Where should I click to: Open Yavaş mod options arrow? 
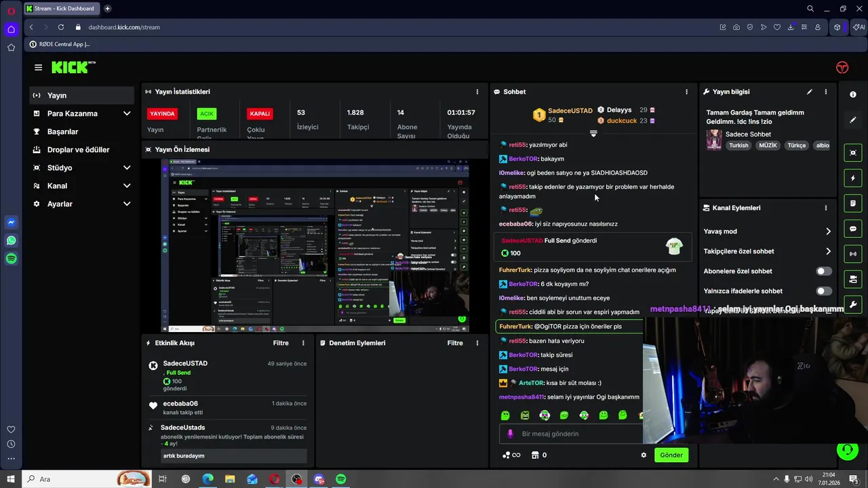828,231
